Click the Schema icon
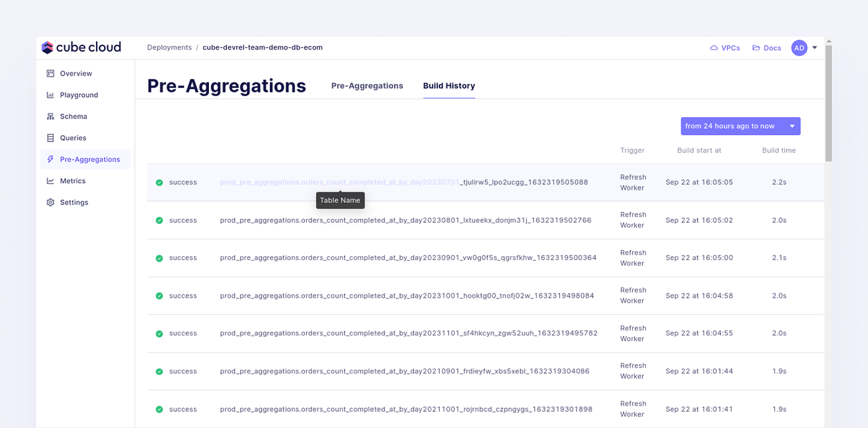Image resolution: width=868 pixels, height=428 pixels. point(50,116)
